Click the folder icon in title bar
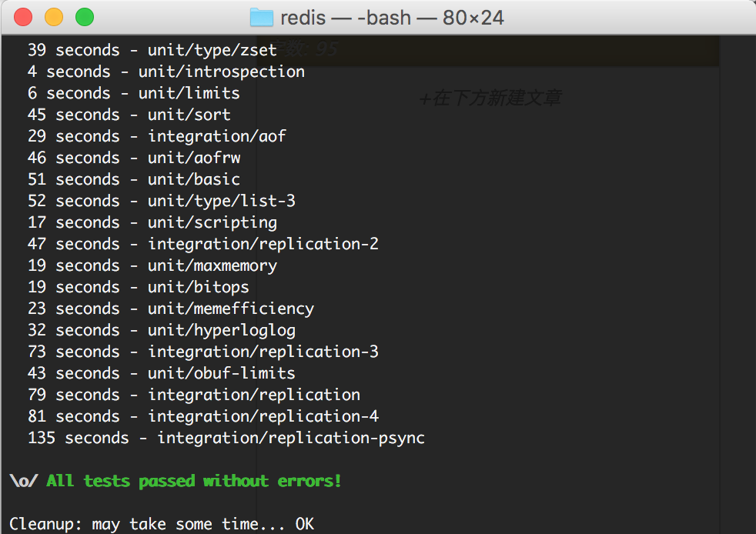Screen dimensions: 756x534 click(x=262, y=17)
